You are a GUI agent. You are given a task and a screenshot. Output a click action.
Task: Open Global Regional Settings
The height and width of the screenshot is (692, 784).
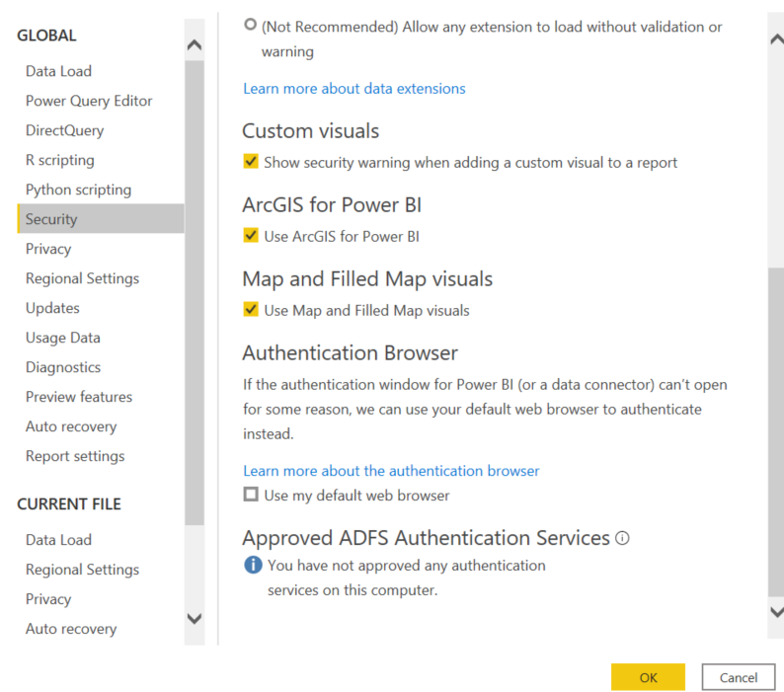[83, 278]
